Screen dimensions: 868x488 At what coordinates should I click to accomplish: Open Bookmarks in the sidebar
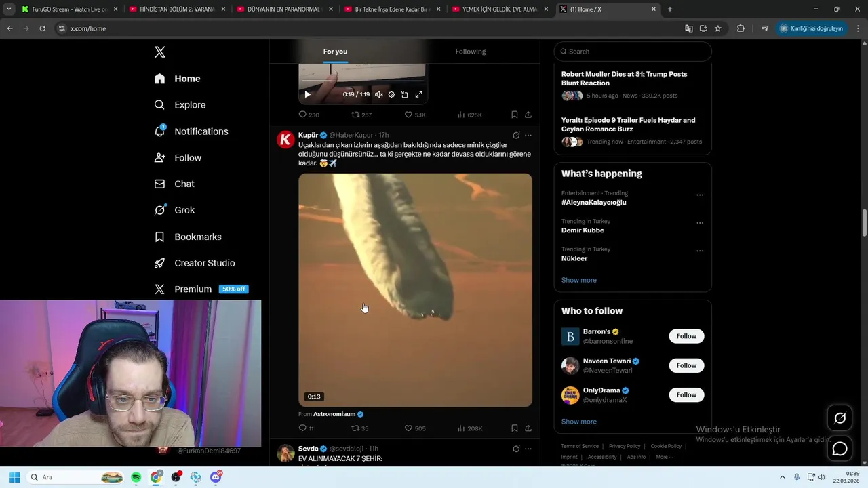tap(188, 237)
